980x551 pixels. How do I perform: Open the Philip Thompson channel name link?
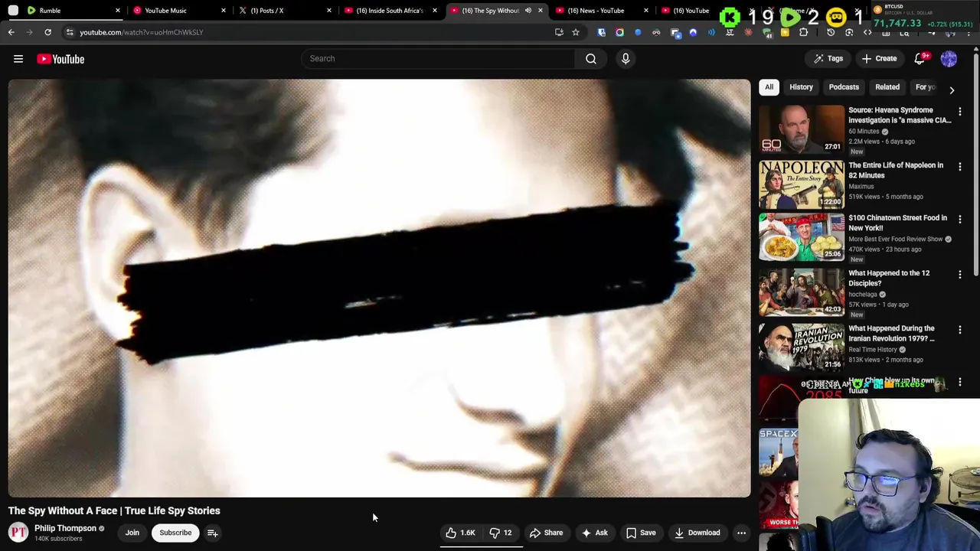pos(65,528)
